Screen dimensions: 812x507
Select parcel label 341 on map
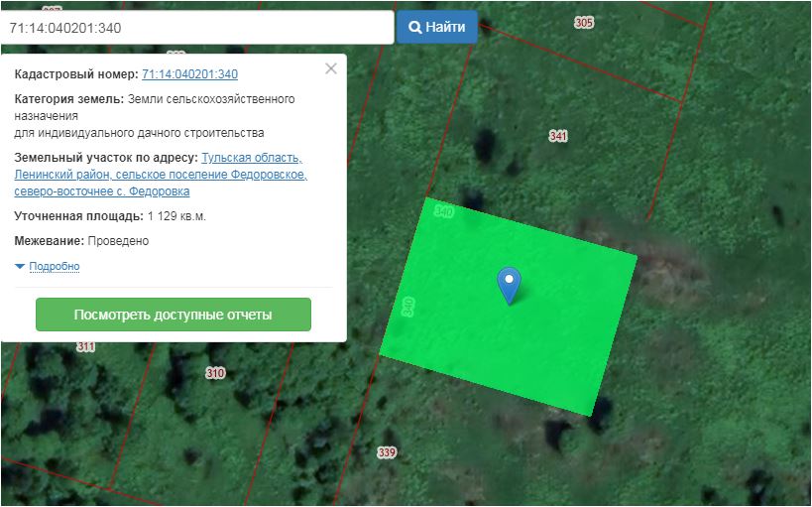pos(558,136)
